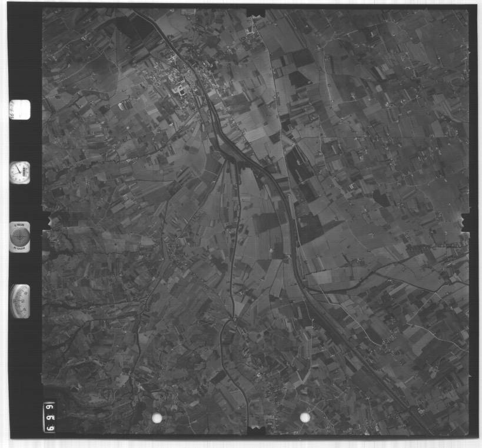The image size is (482, 448).
Task: Select the blank white data pad
Action: [19, 110]
